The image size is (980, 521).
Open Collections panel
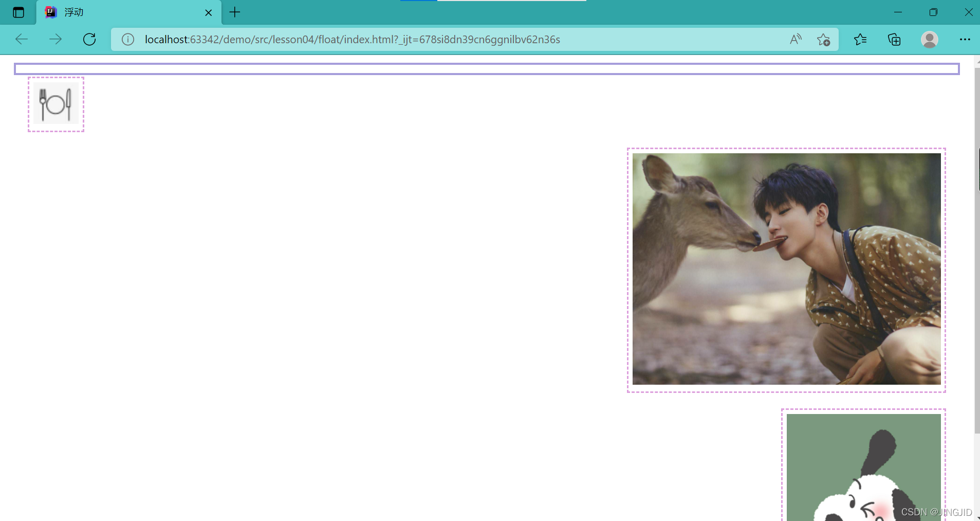(x=894, y=40)
